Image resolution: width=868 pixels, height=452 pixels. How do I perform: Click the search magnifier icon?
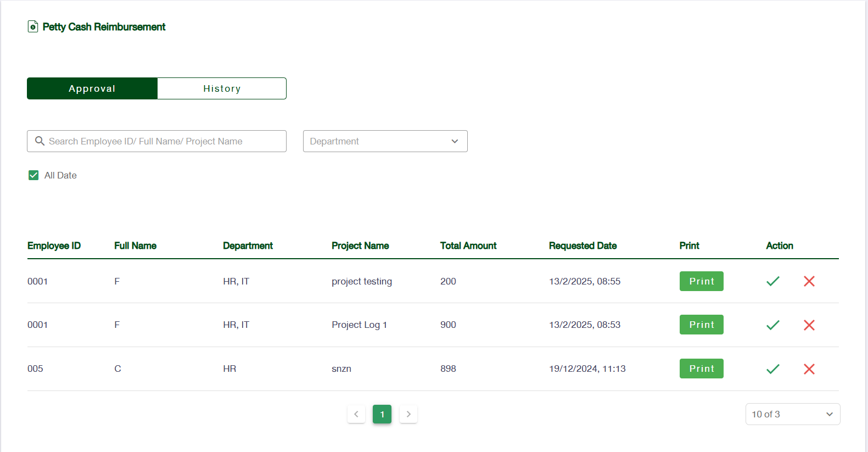40,141
